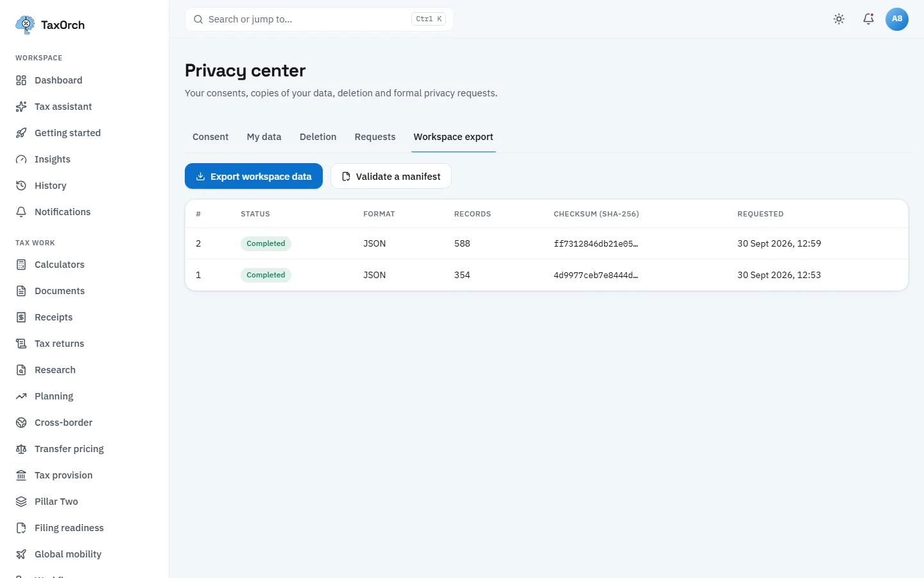The width and height of the screenshot is (924, 578).
Task: Click the Ctrl K shortcut badge
Action: pyautogui.click(x=429, y=19)
